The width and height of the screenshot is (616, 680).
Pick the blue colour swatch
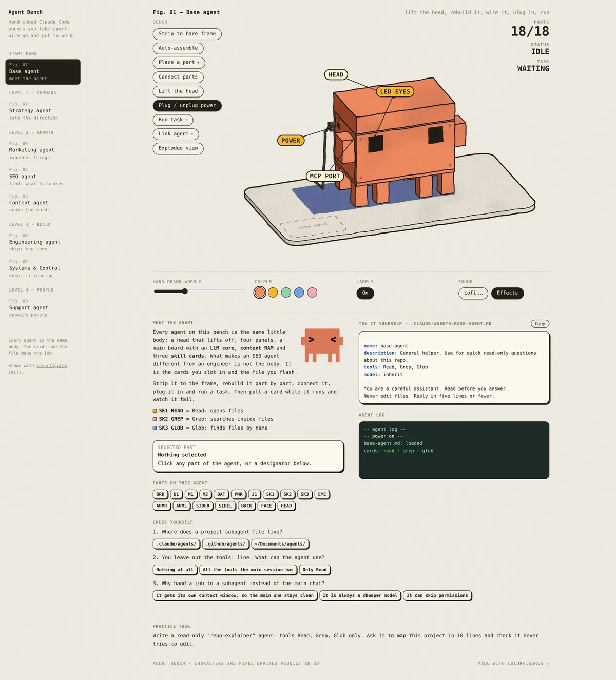pos(299,293)
